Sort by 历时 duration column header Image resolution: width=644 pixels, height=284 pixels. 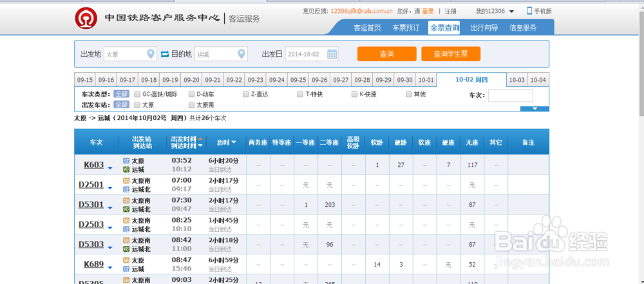227,142
